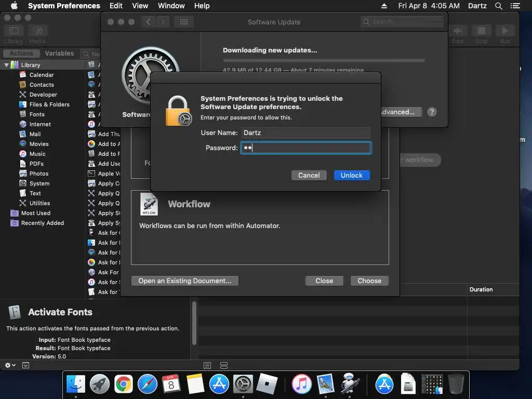Open Trash from the Dock
Image resolution: width=532 pixels, height=399 pixels.
coord(456,384)
